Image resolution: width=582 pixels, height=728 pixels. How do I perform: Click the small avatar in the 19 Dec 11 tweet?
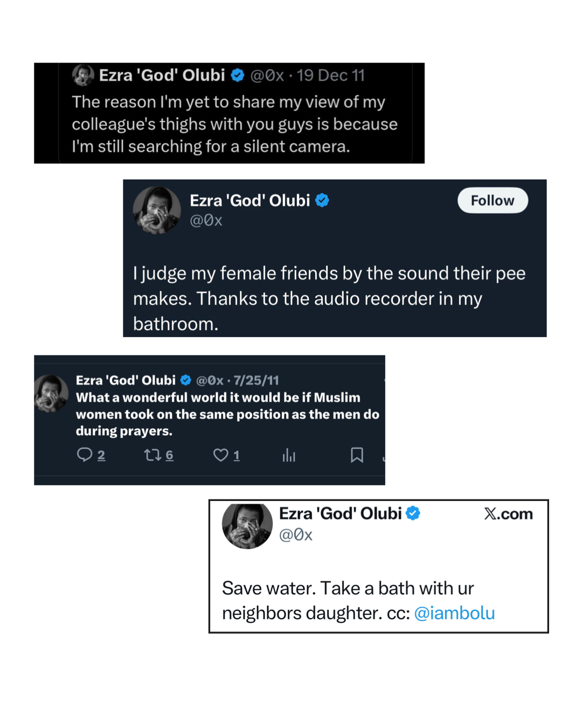coord(83,75)
